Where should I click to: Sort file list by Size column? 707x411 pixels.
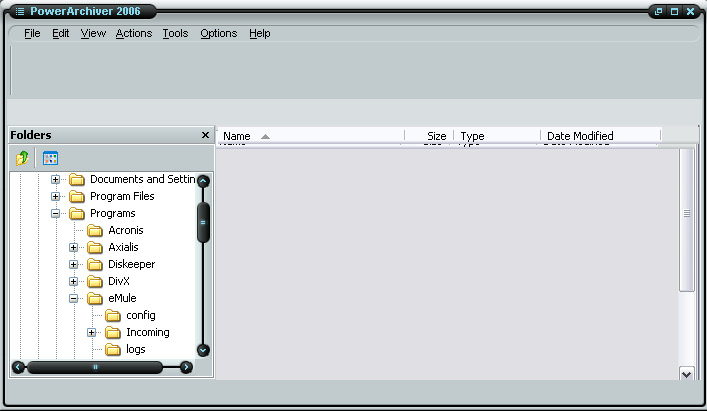pos(429,136)
